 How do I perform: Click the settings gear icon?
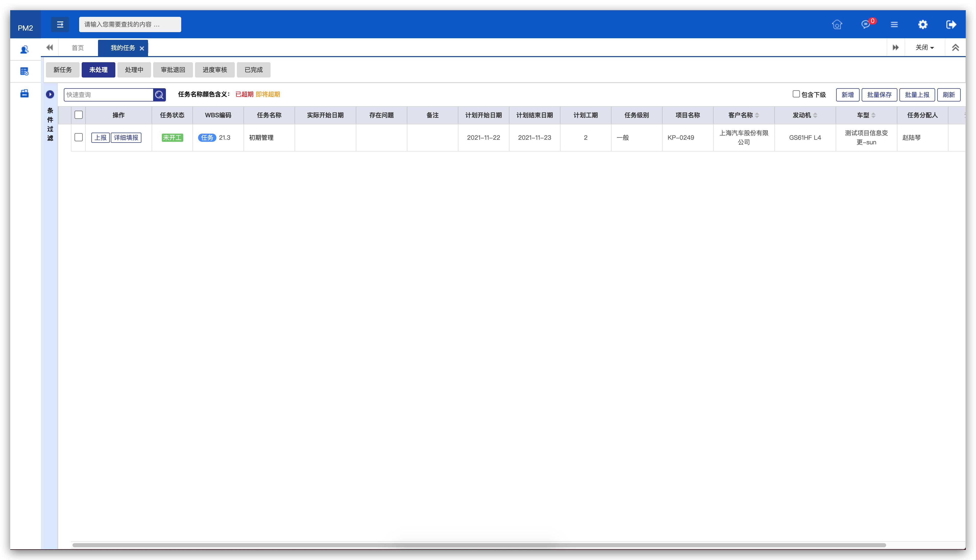[x=922, y=25]
